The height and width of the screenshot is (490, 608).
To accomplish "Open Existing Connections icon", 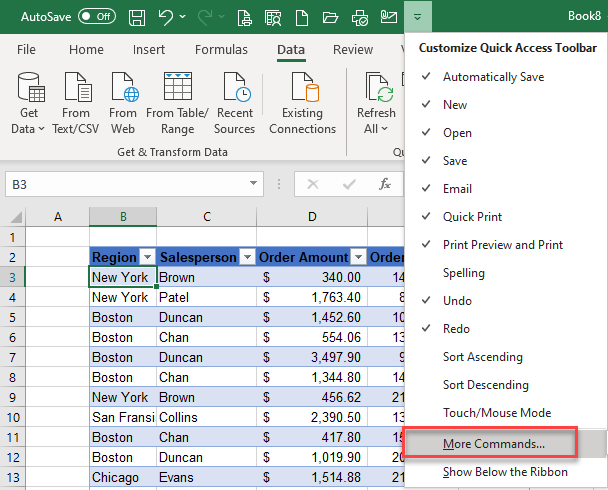I will [302, 88].
